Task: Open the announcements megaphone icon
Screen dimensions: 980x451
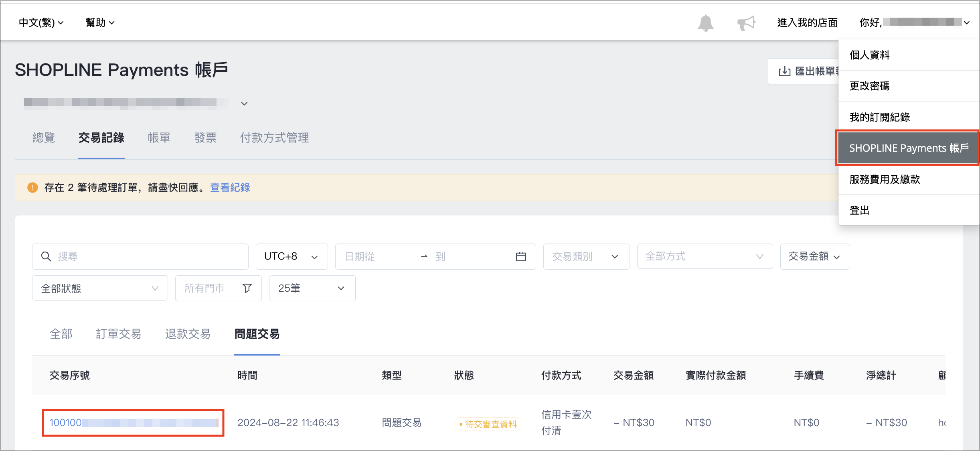Action: tap(746, 23)
